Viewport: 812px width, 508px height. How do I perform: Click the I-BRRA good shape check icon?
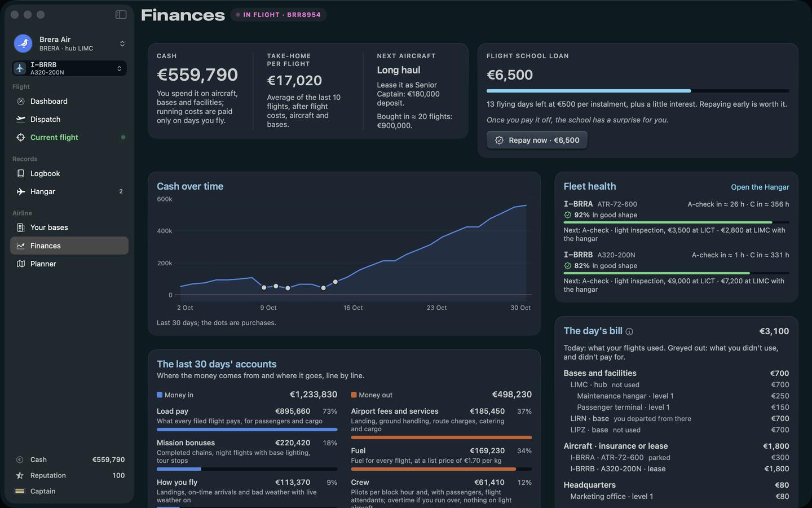click(568, 215)
